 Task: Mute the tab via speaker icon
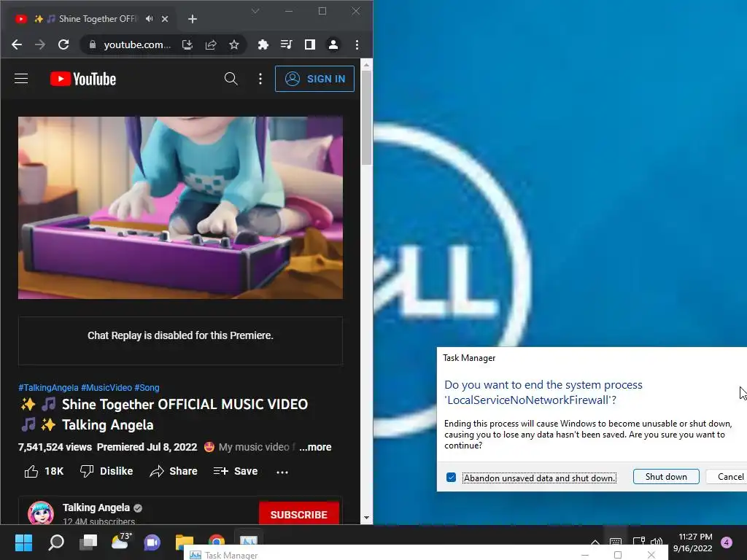[x=150, y=18]
